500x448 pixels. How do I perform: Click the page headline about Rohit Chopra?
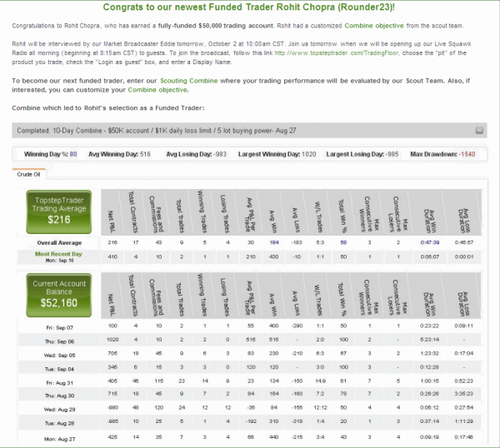[248, 7]
